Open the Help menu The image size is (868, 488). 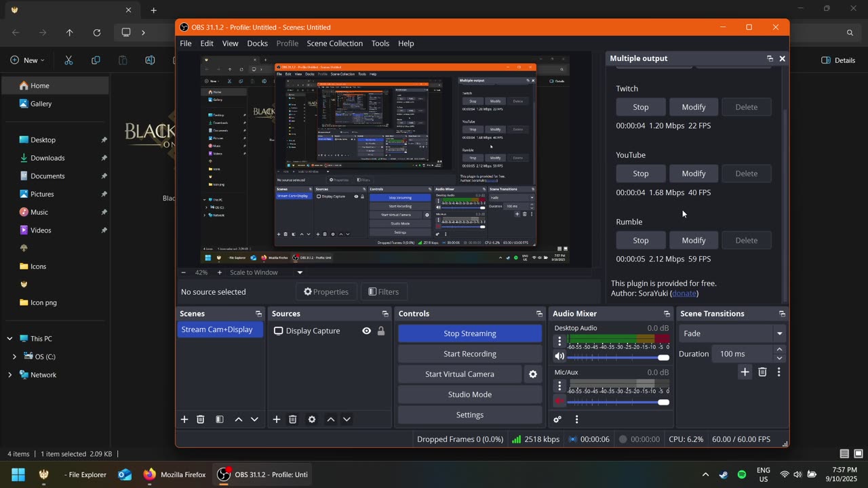(406, 43)
